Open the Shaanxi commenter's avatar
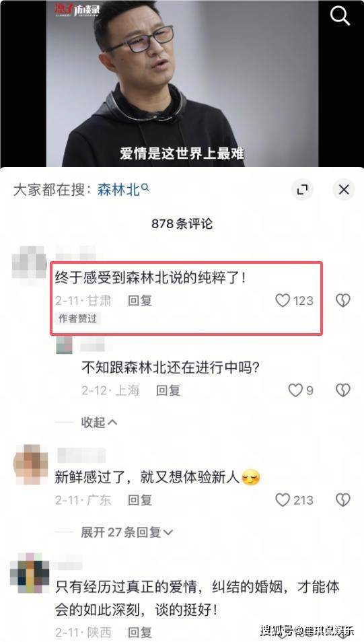 click(30, 574)
